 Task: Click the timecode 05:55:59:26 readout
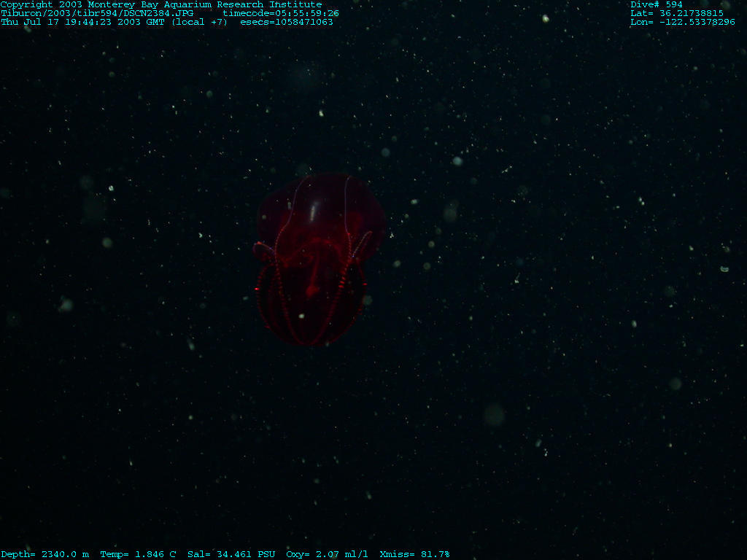pyautogui.click(x=281, y=13)
